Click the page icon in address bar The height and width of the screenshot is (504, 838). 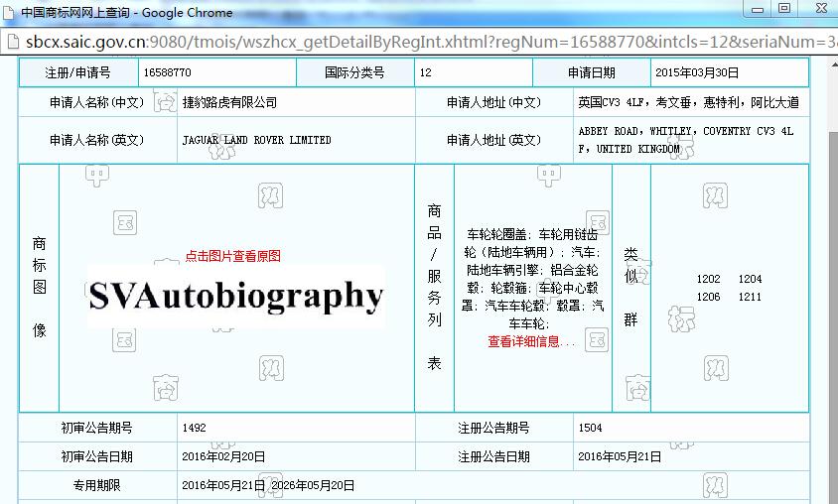click(12, 42)
